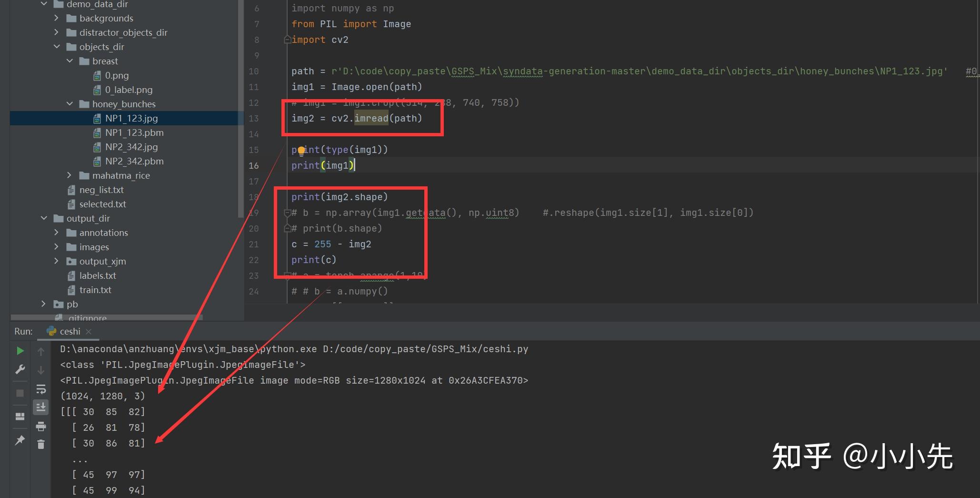980x498 pixels.
Task: Jump to previous console output with up arrow
Action: tap(40, 351)
